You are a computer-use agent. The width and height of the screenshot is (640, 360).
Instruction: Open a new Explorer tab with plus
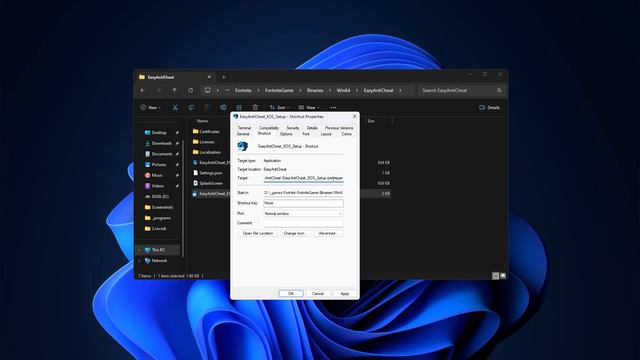[224, 77]
